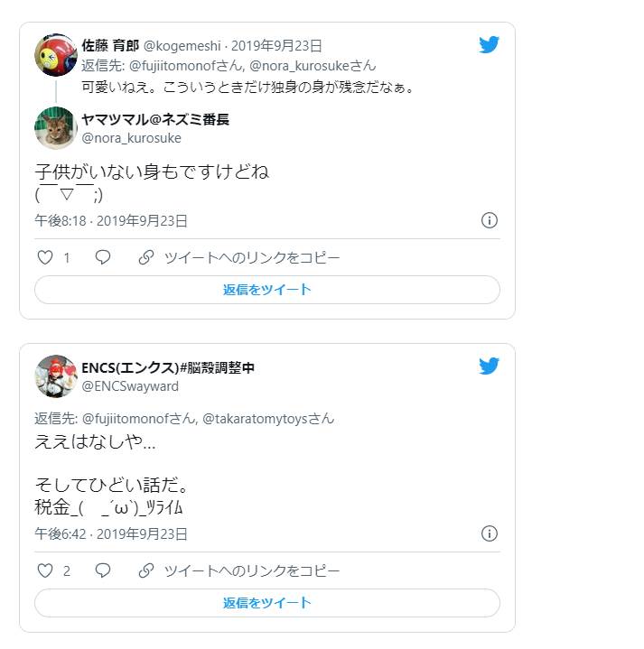Open ENCS profile avatar
Image resolution: width=644 pixels, height=649 pixels.
pyautogui.click(x=55, y=375)
